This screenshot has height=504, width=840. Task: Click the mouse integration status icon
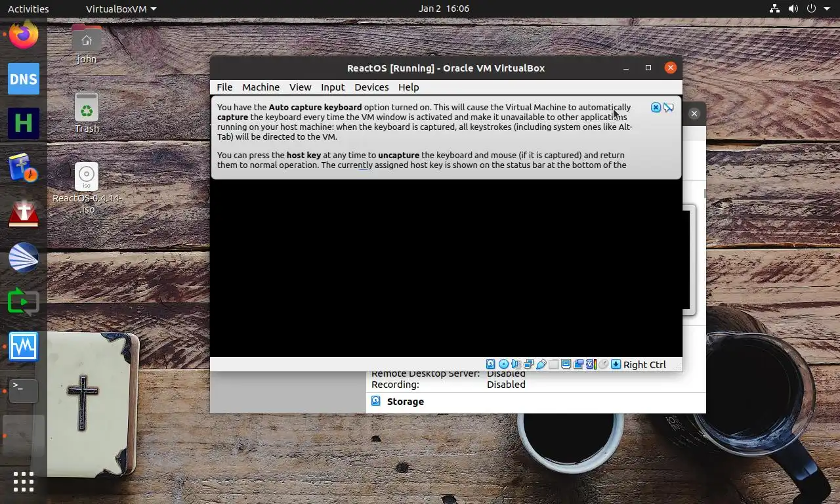click(x=603, y=364)
